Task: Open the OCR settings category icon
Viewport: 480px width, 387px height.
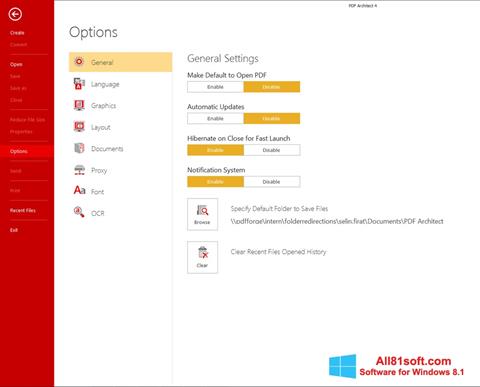Action: point(79,212)
